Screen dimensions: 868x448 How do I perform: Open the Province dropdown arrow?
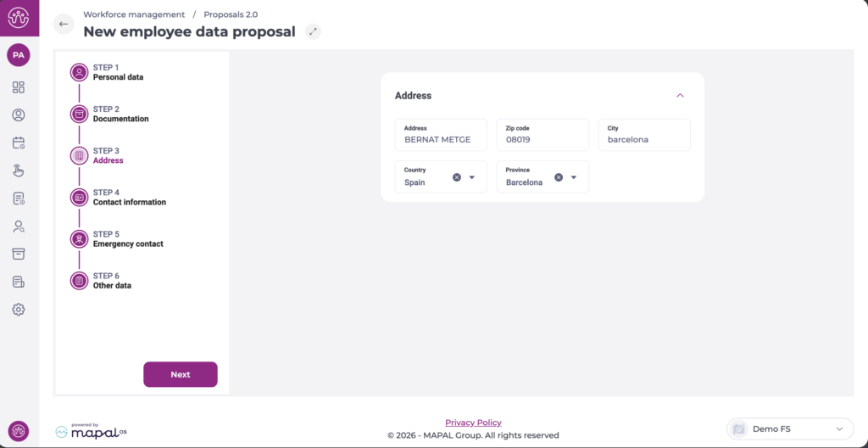coord(574,177)
